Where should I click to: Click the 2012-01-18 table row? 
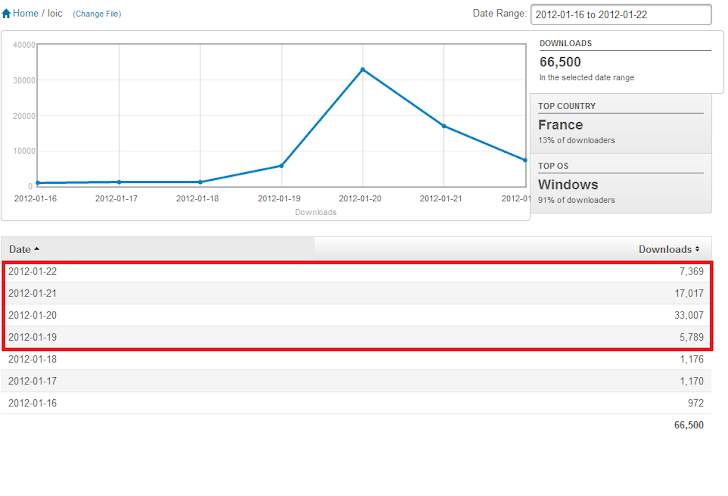(x=357, y=359)
